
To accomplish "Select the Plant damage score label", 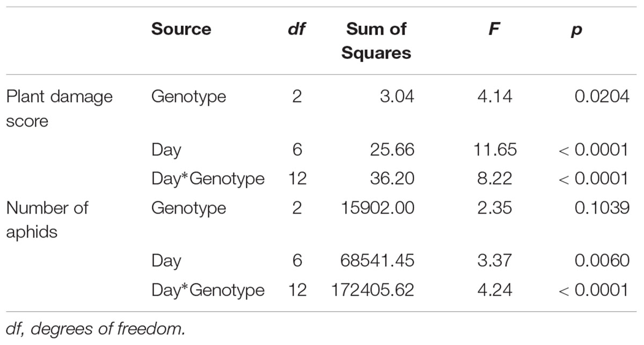I will click(x=59, y=108).
